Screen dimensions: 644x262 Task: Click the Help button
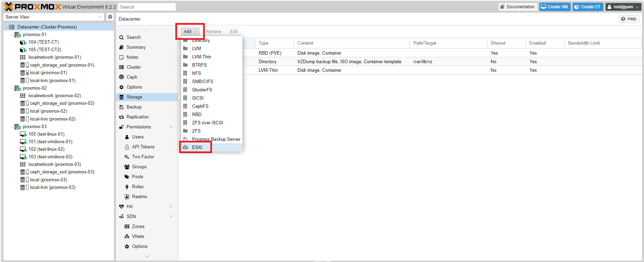coord(629,19)
